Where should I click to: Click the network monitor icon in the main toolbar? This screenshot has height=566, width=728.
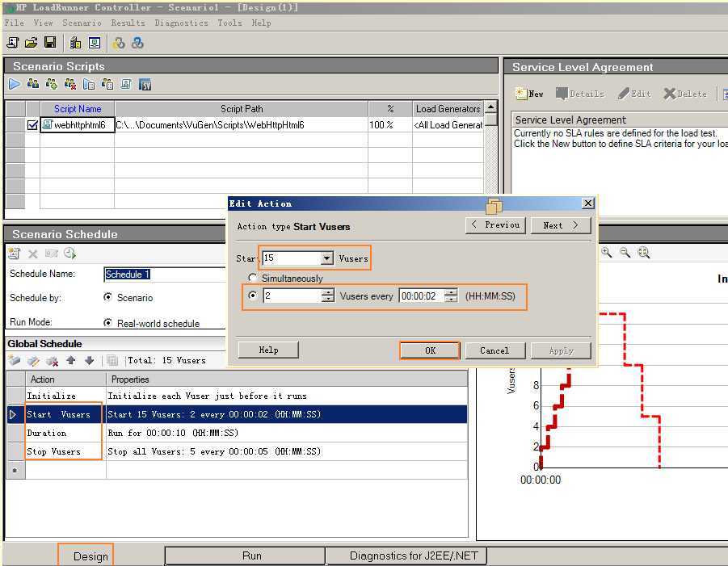(95, 43)
